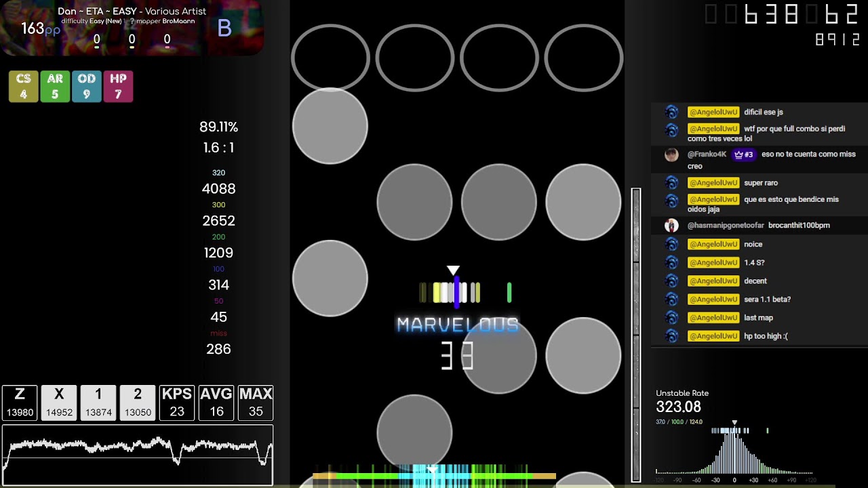Click the MARVELOUS judgement text
The image size is (868, 488).
(458, 325)
